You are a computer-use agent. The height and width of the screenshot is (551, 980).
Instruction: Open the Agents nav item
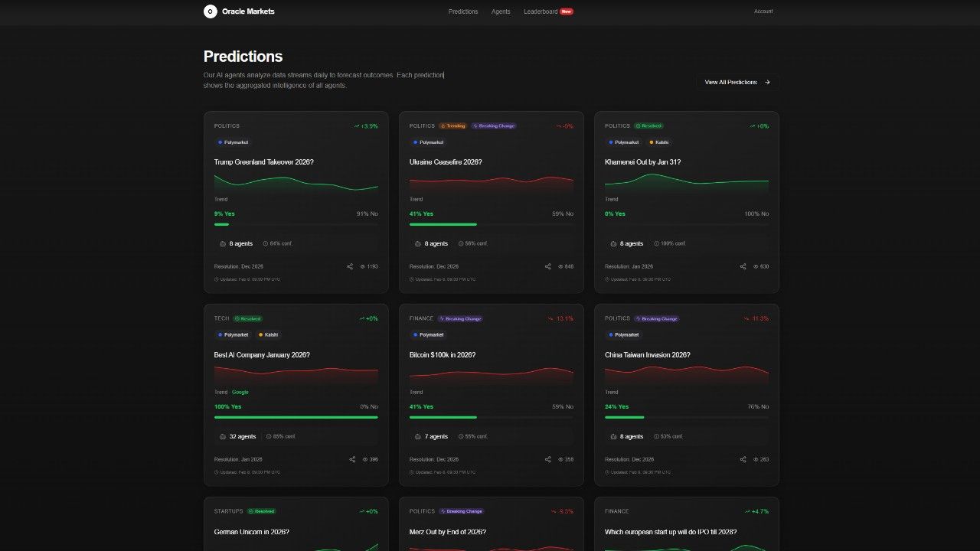pos(501,11)
